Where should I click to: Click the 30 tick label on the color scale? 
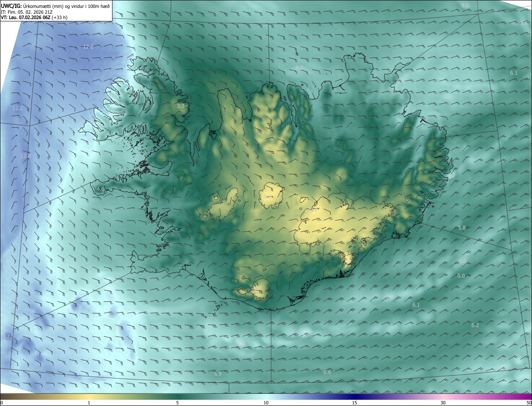[x=443, y=403]
